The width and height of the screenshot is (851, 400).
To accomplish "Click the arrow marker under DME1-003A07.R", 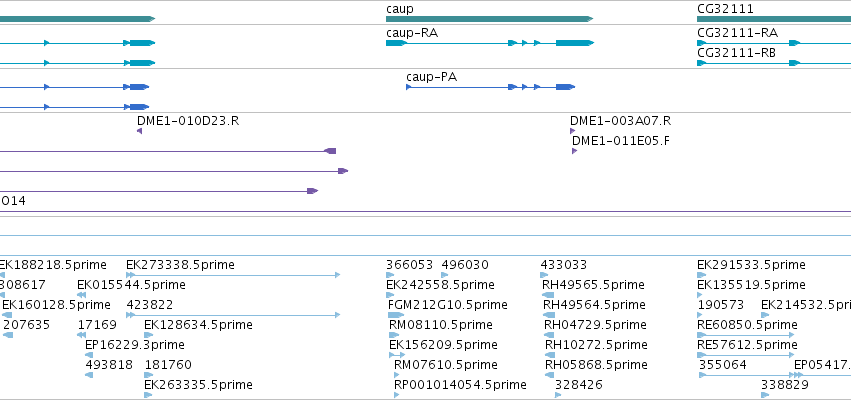I will [x=573, y=131].
